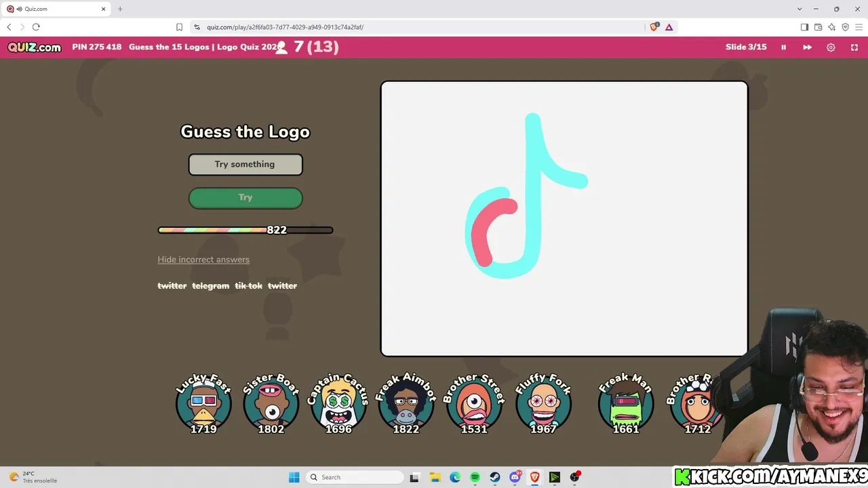Click crossed-out "telegram" incorrect answer
The height and width of the screenshot is (488, 868).
point(211,286)
